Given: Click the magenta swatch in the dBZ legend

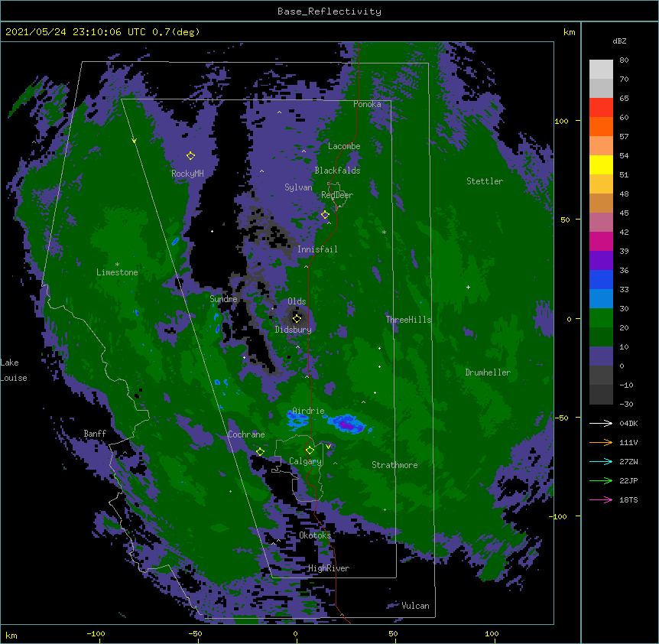Looking at the screenshot, I should [601, 241].
